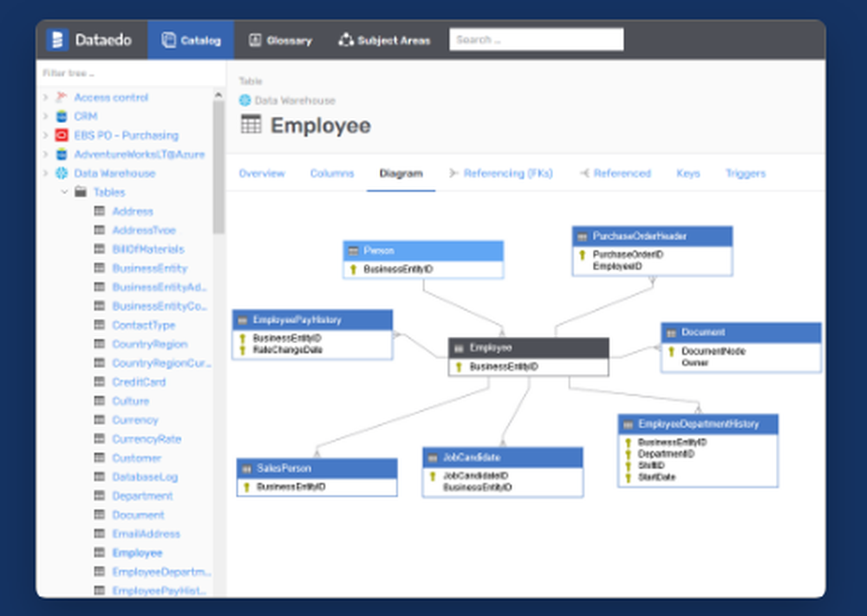Image resolution: width=867 pixels, height=616 pixels.
Task: Click the central Employee entity header
Action: 529,348
